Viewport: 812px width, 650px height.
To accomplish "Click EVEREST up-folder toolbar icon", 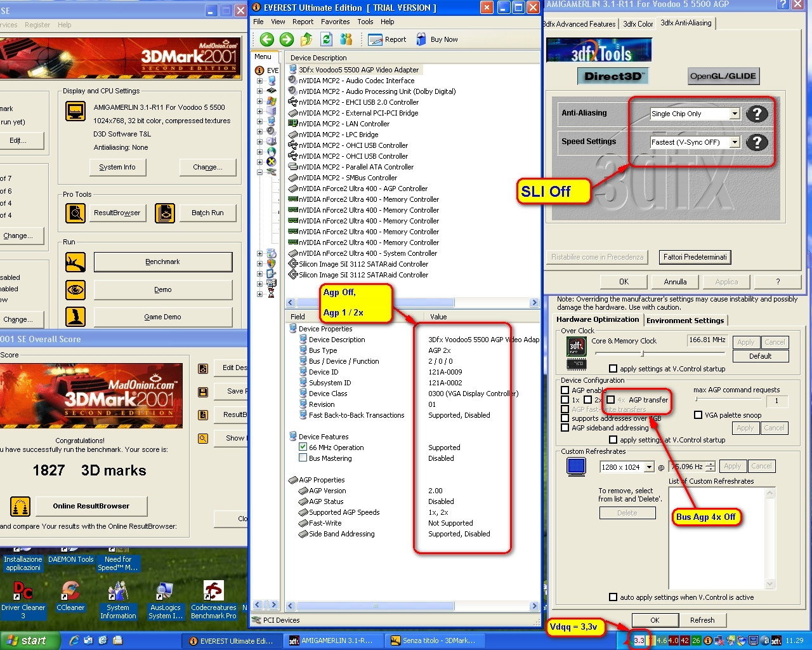I will click(x=306, y=39).
